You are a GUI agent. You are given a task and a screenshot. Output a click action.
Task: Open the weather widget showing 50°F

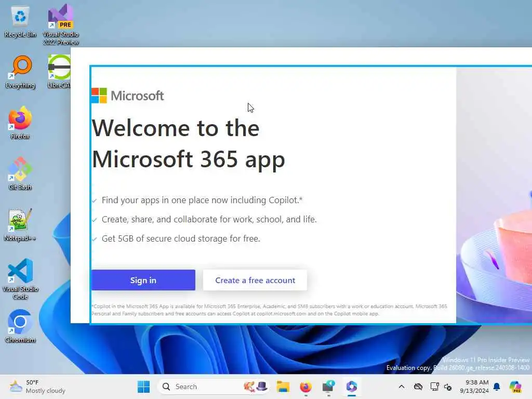tap(37, 387)
